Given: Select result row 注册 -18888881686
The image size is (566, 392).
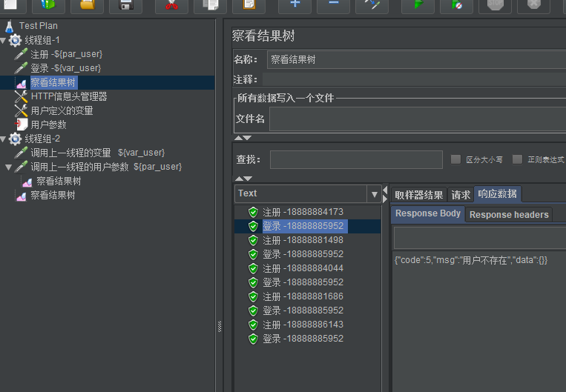Looking at the screenshot, I should click(303, 296).
